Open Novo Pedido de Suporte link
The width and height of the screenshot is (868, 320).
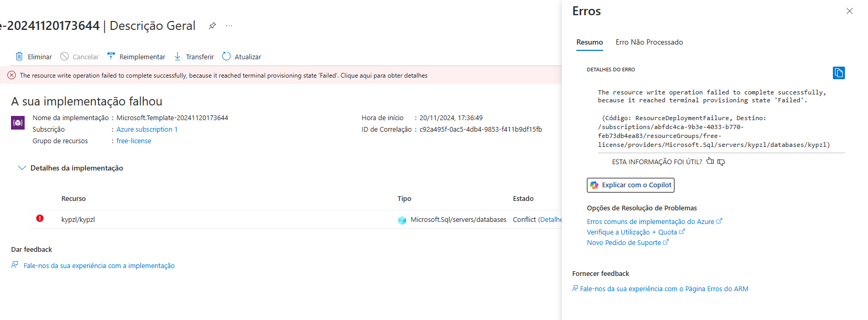point(628,243)
